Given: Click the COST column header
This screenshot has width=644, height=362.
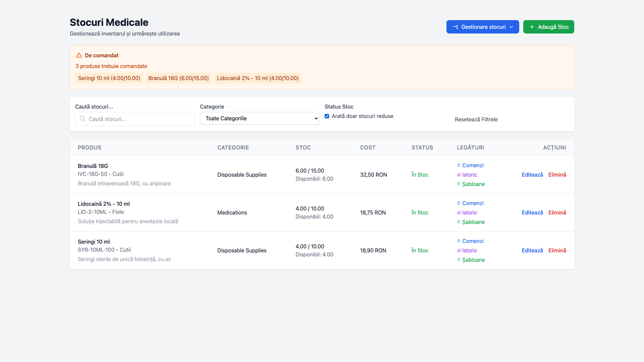Looking at the screenshot, I should coord(368,147).
